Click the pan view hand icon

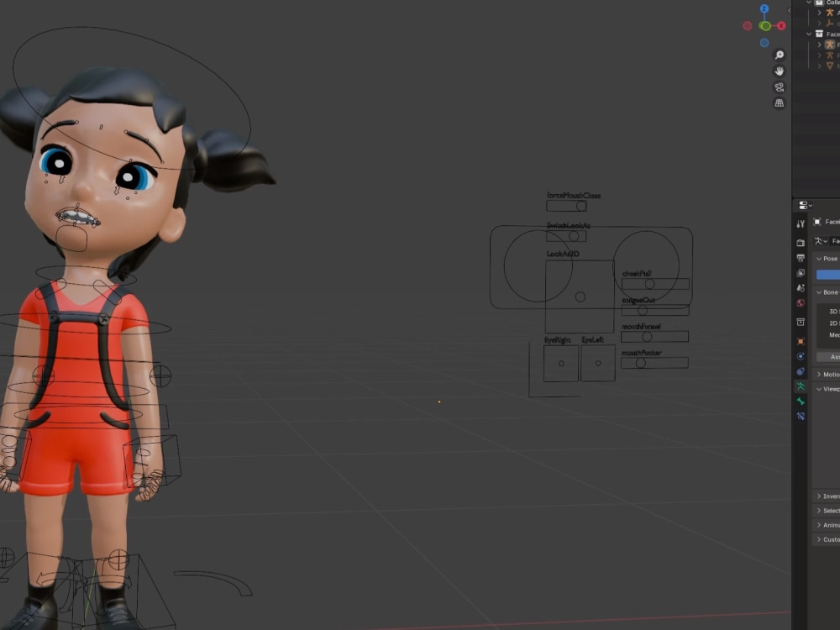pyautogui.click(x=780, y=71)
